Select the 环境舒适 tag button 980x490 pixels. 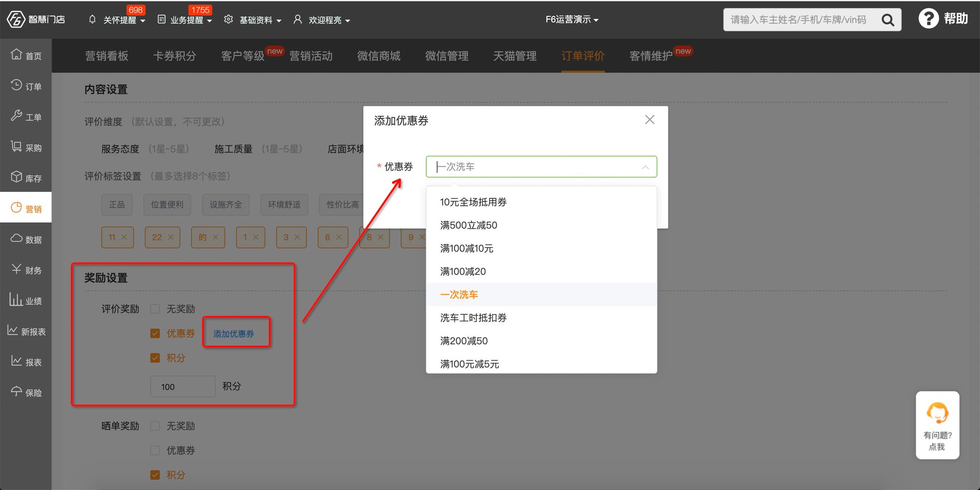[284, 204]
